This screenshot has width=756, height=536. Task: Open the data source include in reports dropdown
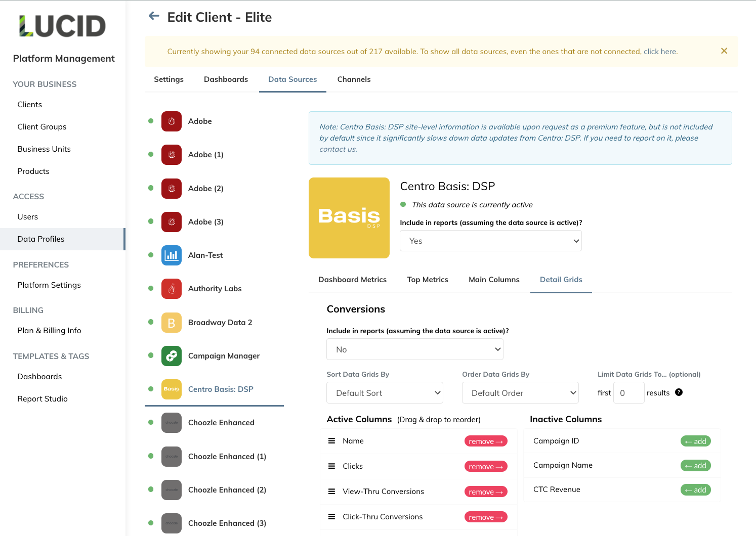click(x=491, y=241)
